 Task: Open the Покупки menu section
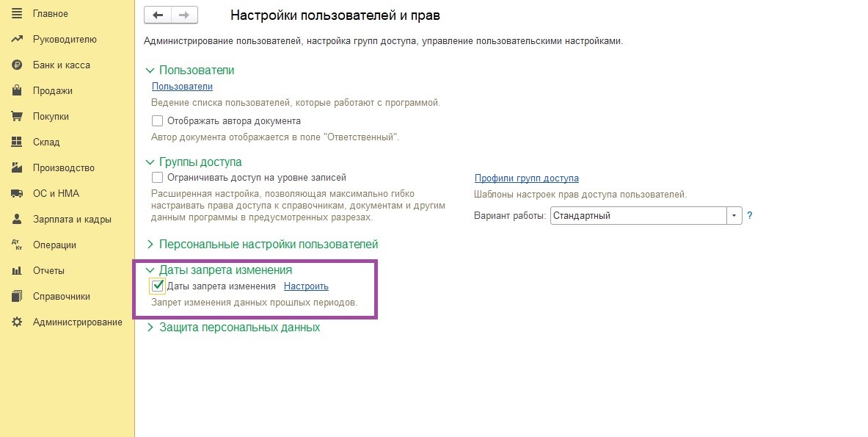(51, 116)
